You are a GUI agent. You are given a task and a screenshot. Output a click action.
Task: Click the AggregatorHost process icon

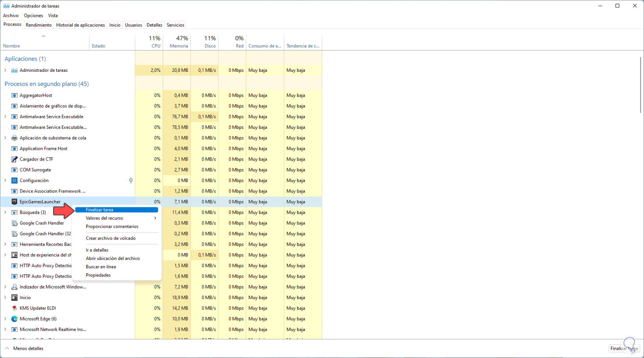coord(14,95)
